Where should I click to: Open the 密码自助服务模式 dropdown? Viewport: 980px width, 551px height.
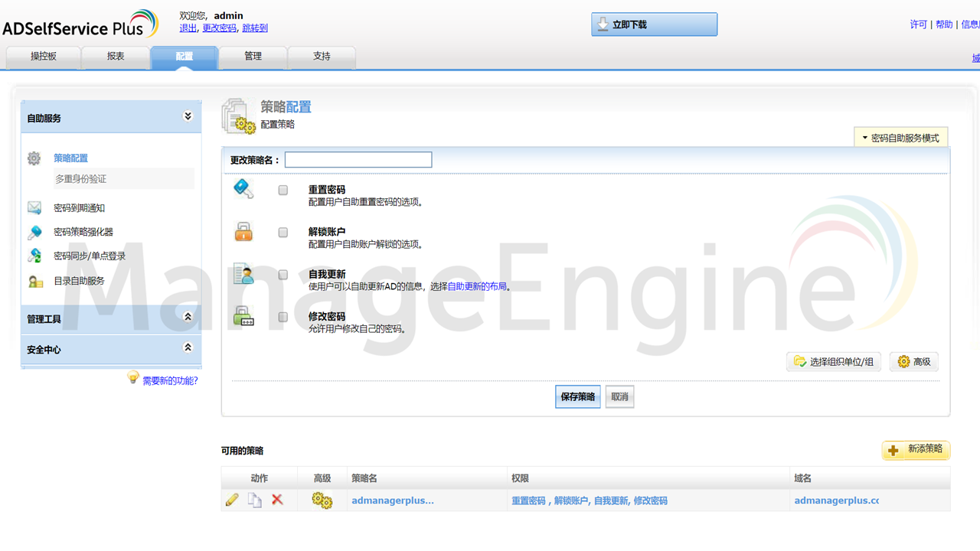pyautogui.click(x=901, y=136)
